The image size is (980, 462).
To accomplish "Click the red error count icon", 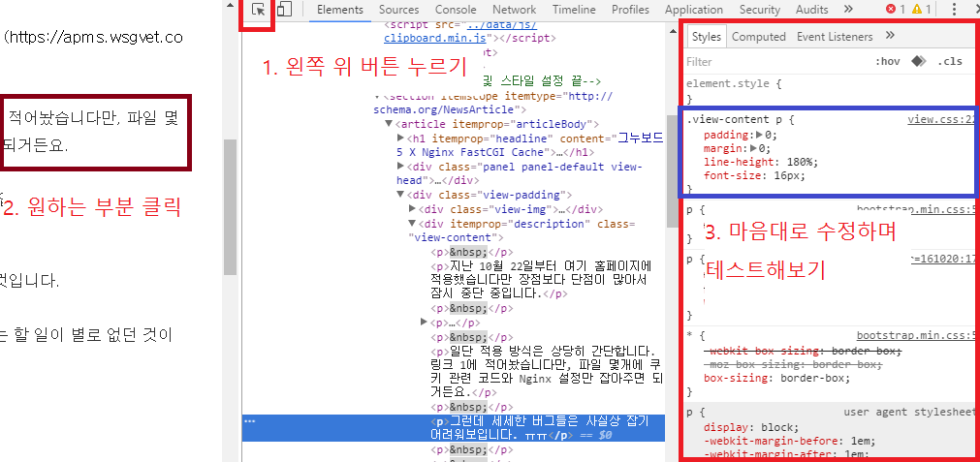I will (891, 10).
